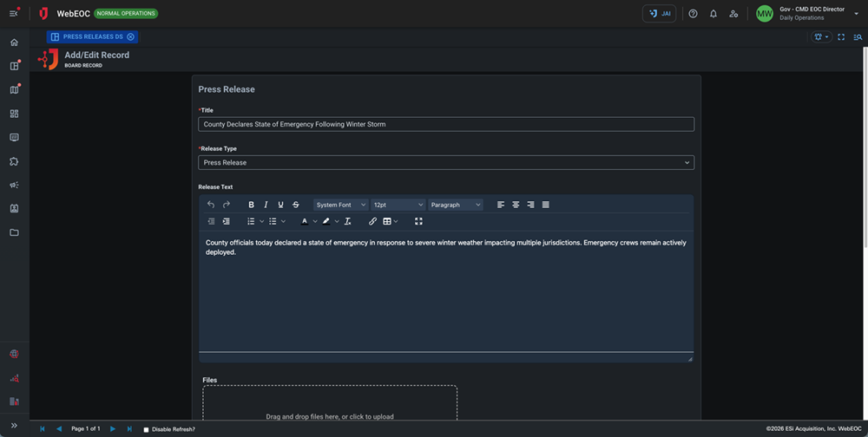Toggle strikethrough formatting

(x=296, y=205)
